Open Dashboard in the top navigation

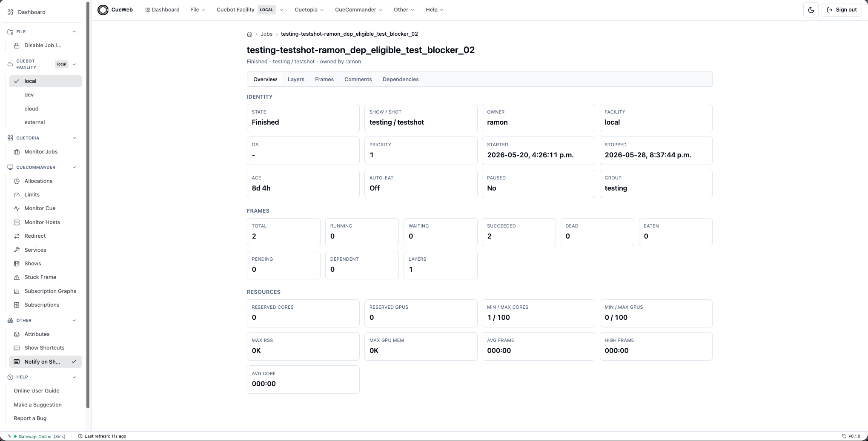(x=162, y=10)
